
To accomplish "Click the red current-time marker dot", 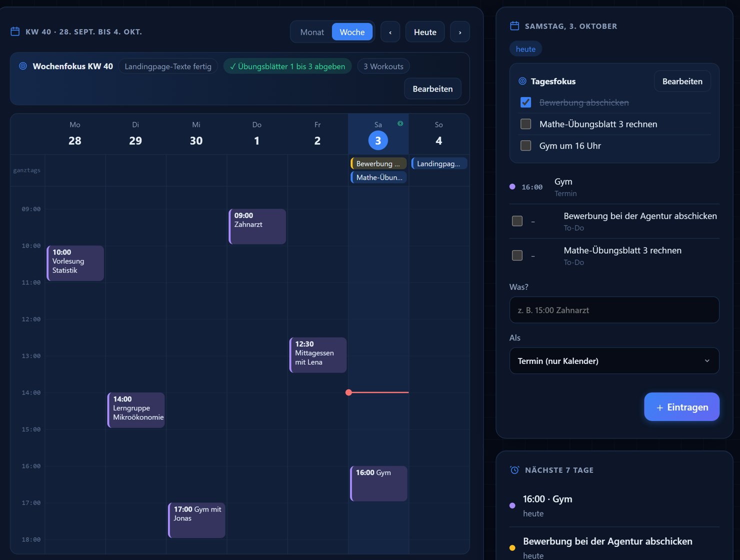I will tap(348, 392).
